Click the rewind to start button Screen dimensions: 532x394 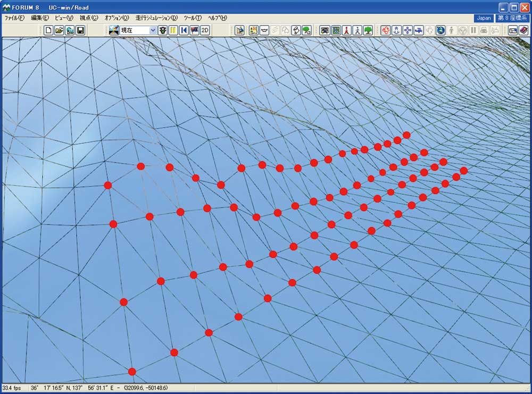tap(184, 30)
